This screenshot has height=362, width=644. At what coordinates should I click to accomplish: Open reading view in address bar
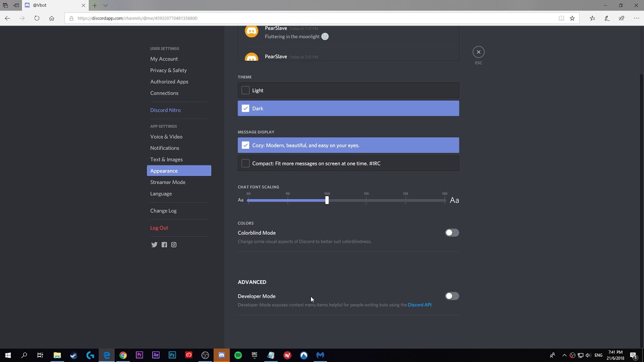(x=561, y=18)
